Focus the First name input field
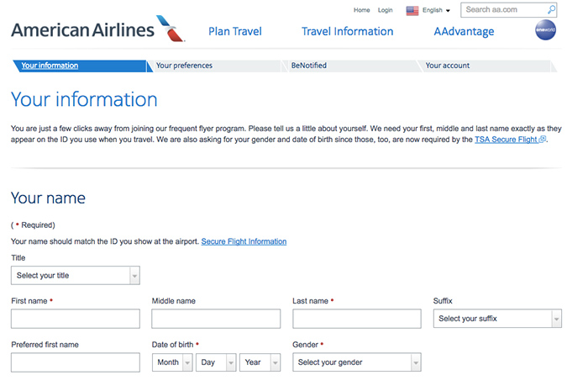 click(x=76, y=319)
